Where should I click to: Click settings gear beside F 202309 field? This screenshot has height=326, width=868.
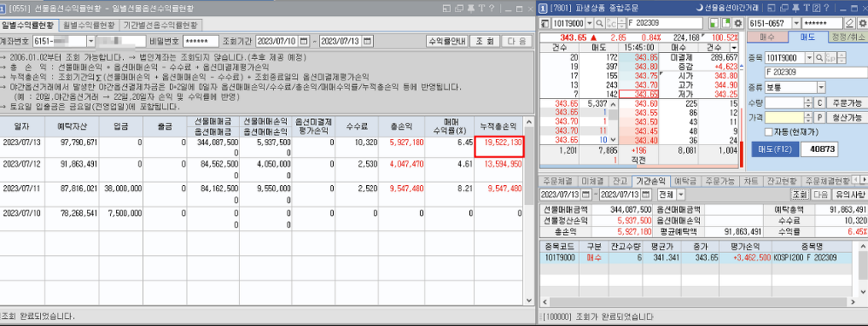point(737,23)
